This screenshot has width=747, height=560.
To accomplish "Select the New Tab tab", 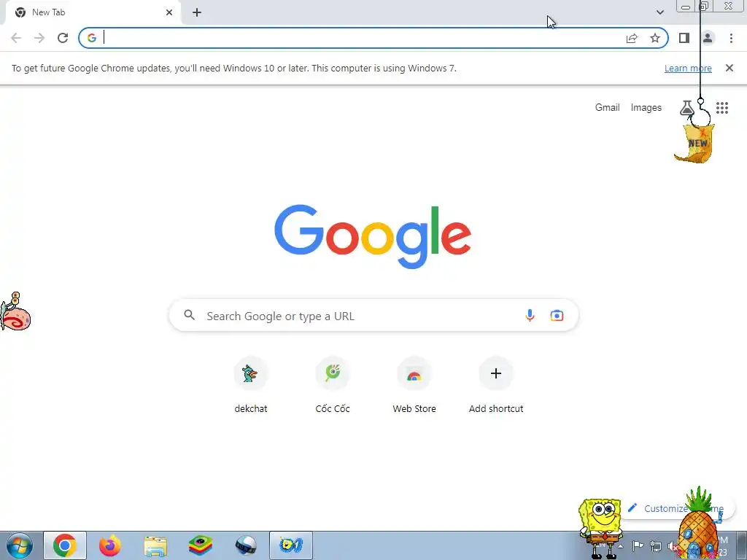I will pyautogui.click(x=93, y=13).
